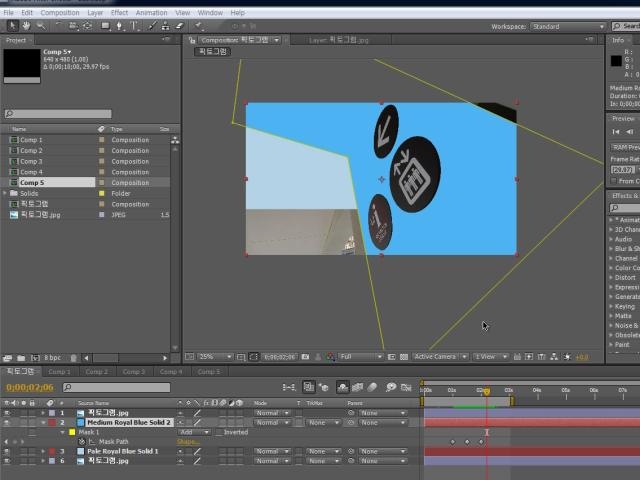
Task: Click the 8 bpc color depth indicator
Action: tap(52, 357)
